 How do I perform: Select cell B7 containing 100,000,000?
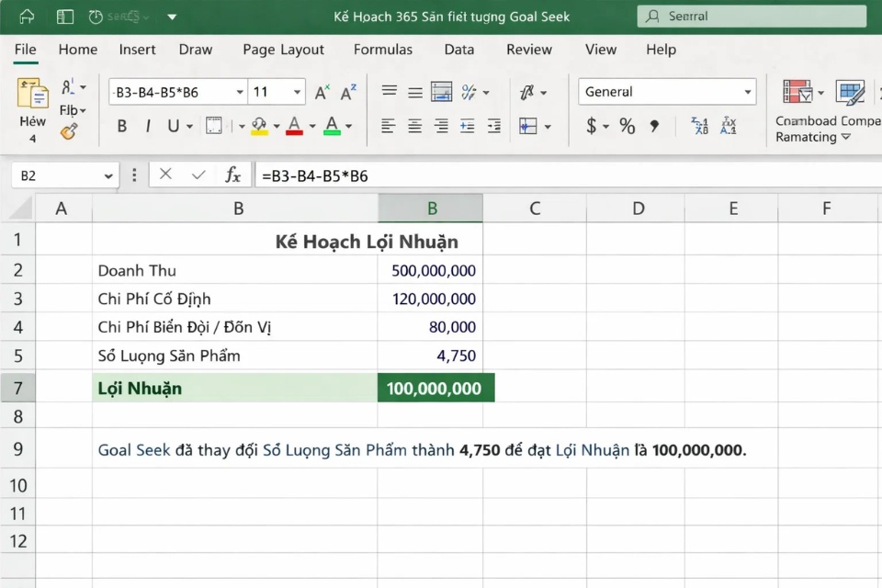point(430,388)
